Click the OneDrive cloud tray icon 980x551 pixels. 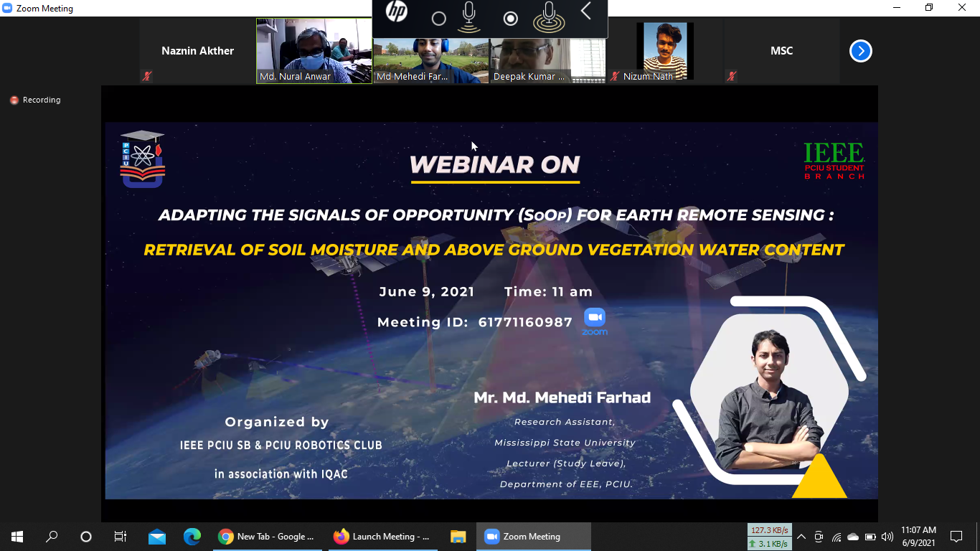coord(853,537)
